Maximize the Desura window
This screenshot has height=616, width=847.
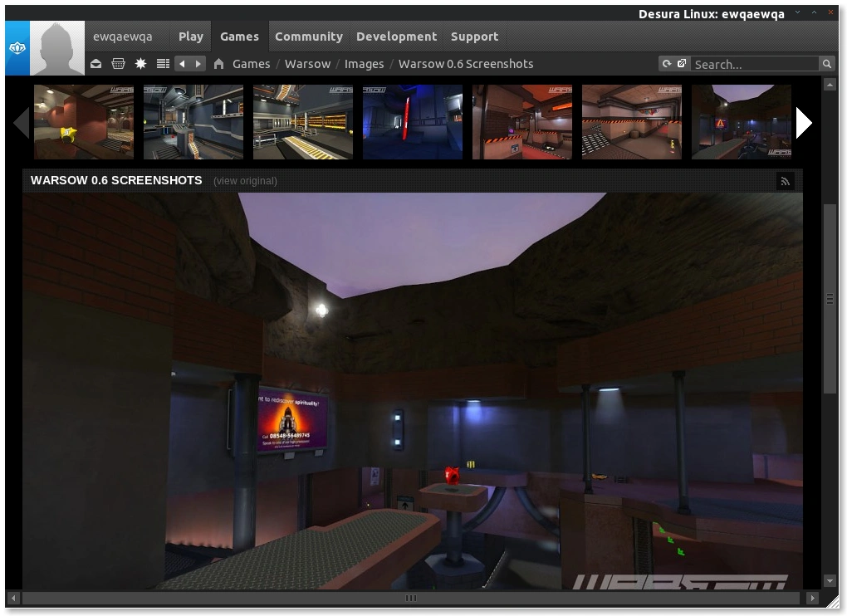814,12
